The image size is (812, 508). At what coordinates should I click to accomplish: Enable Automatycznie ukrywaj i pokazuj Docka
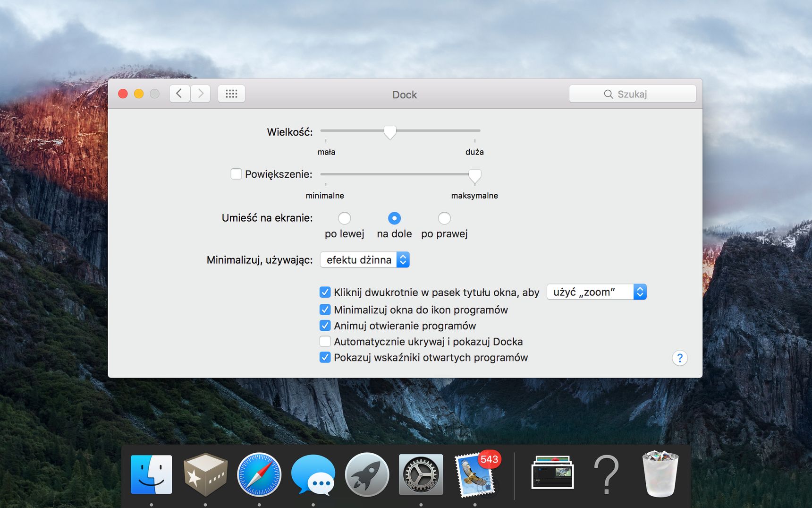pyautogui.click(x=325, y=341)
